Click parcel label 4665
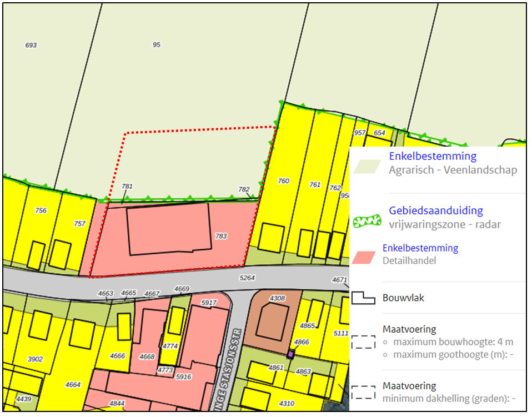532x417 pixels. tap(129, 293)
